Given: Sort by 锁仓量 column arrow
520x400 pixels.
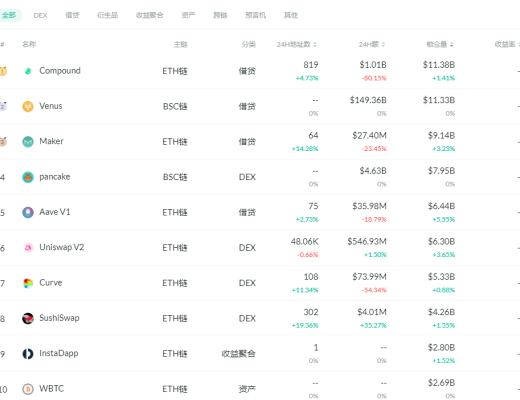Looking at the screenshot, I should click(x=452, y=44).
